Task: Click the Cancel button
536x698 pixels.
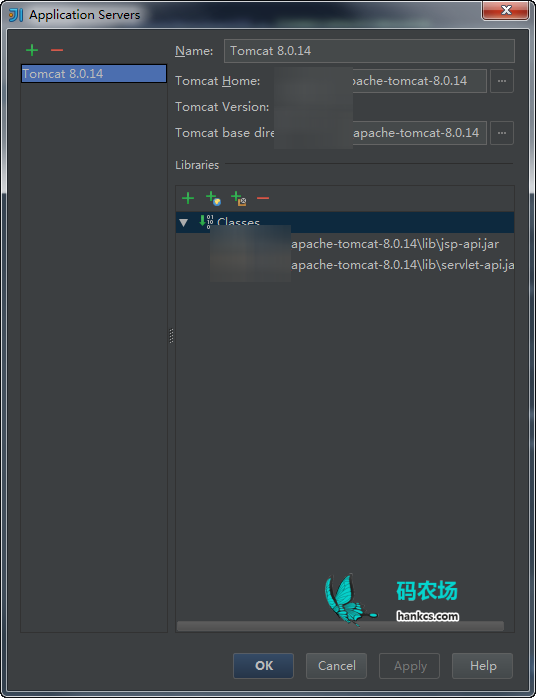Action: click(337, 666)
